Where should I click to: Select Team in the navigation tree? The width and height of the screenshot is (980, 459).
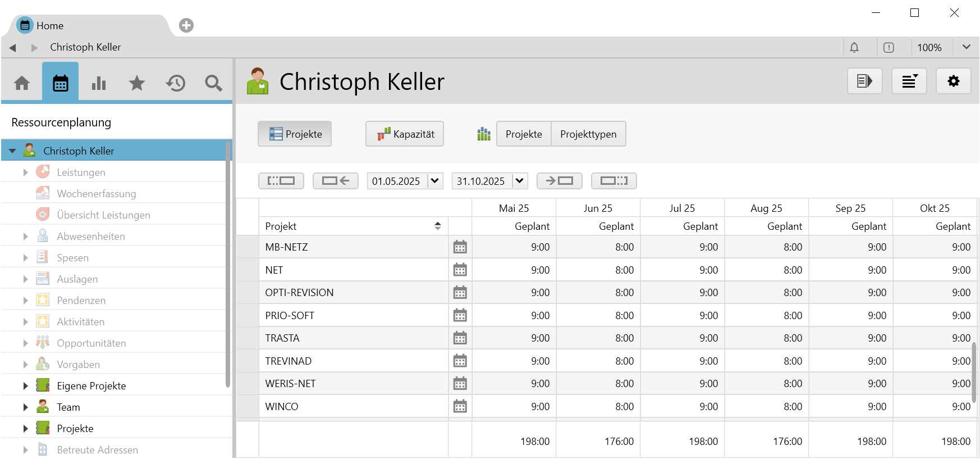pos(68,407)
